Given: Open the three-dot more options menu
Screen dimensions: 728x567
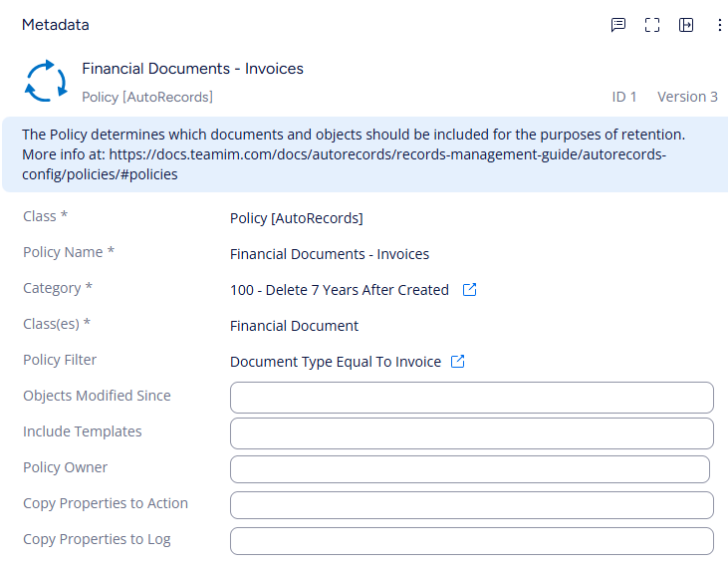Looking at the screenshot, I should coord(720,25).
